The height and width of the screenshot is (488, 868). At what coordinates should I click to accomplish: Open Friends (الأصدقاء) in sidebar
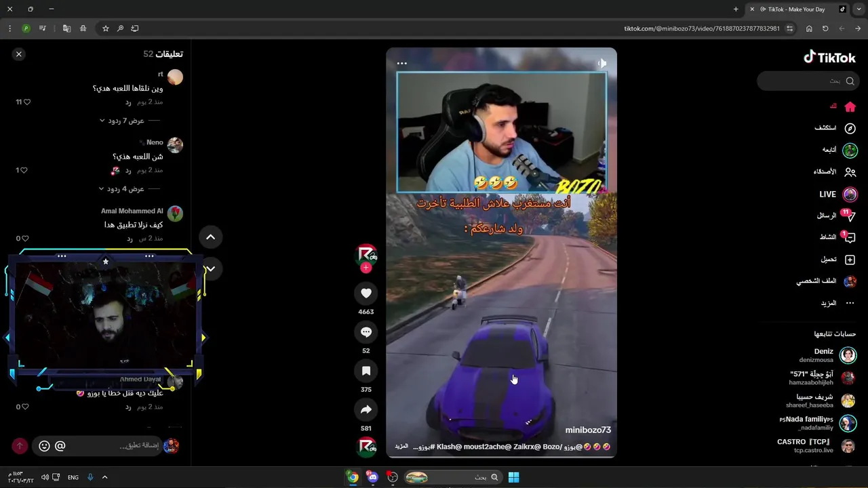[834, 172]
